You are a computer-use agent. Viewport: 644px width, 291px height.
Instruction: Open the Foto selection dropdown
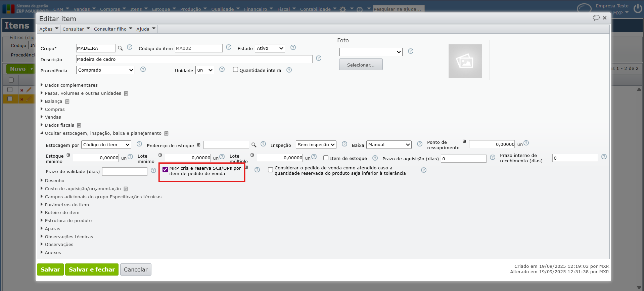click(371, 52)
